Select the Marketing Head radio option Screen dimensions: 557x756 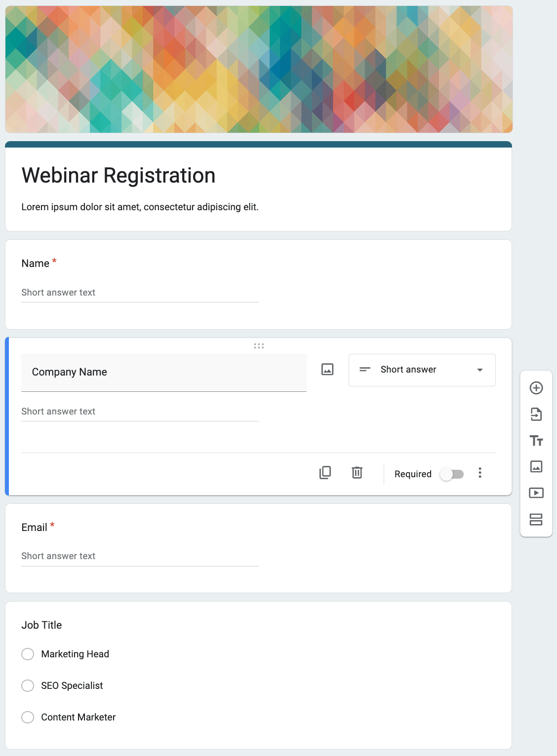tap(28, 654)
